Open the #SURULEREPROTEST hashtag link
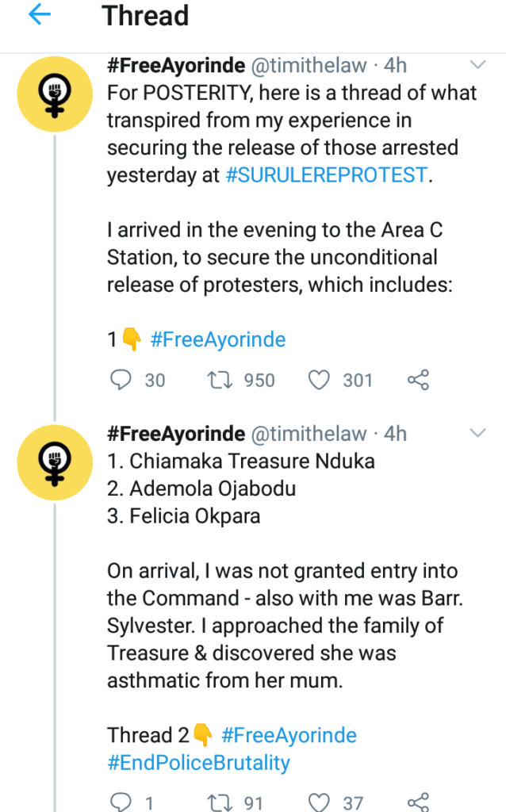Image resolution: width=506 pixels, height=812 pixels. [327, 175]
